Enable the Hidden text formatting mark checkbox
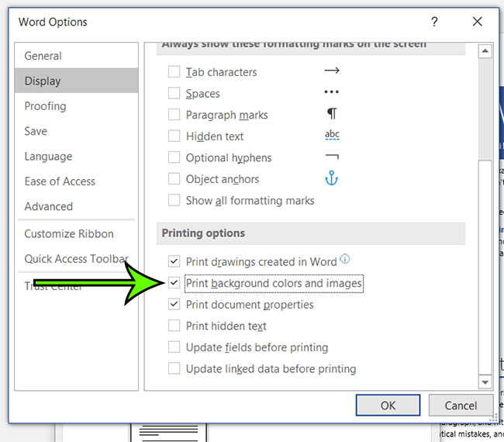The image size is (504, 442). [x=174, y=136]
